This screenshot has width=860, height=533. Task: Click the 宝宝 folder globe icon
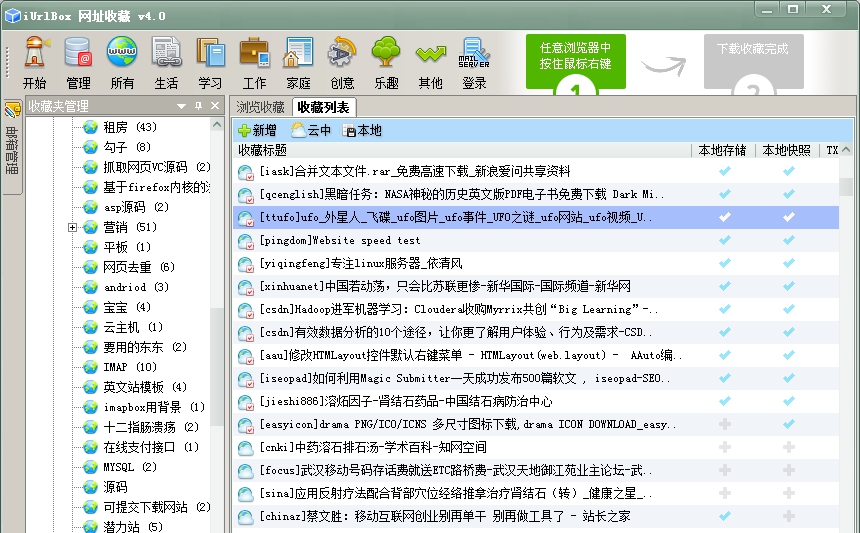click(x=90, y=307)
